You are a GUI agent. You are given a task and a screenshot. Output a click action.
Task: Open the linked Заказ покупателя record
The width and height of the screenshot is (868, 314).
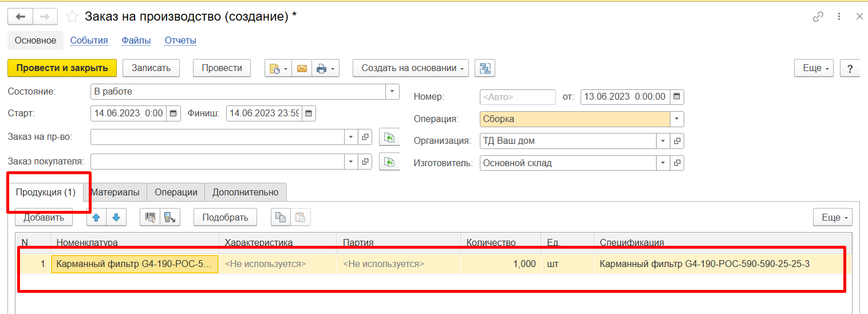pos(365,162)
